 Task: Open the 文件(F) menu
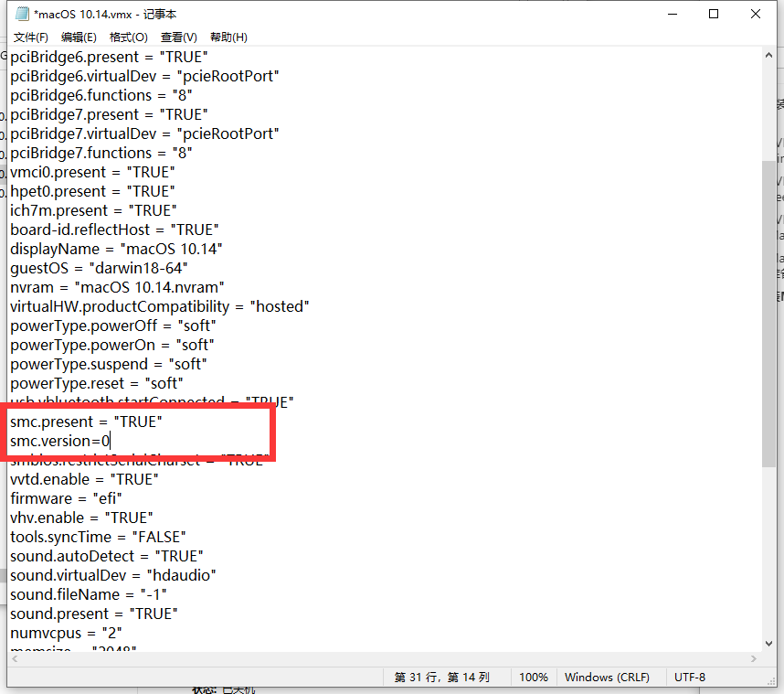point(30,37)
